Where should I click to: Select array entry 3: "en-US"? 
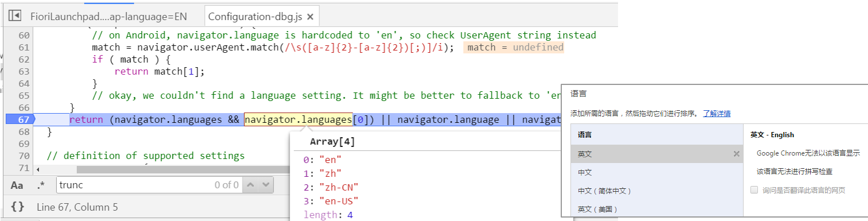pyautogui.click(x=331, y=201)
